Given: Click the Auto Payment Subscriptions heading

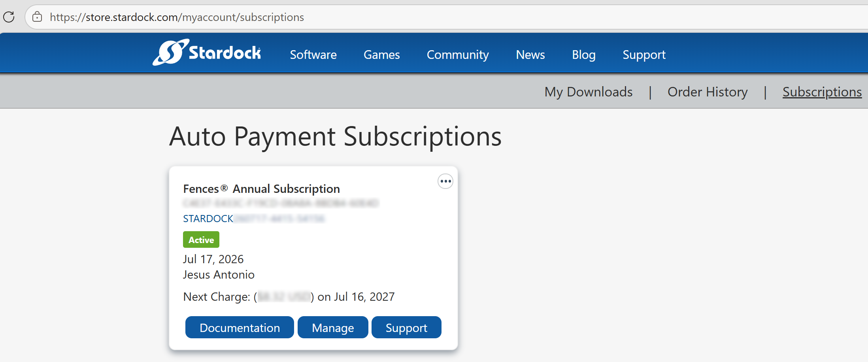Looking at the screenshot, I should (336, 137).
